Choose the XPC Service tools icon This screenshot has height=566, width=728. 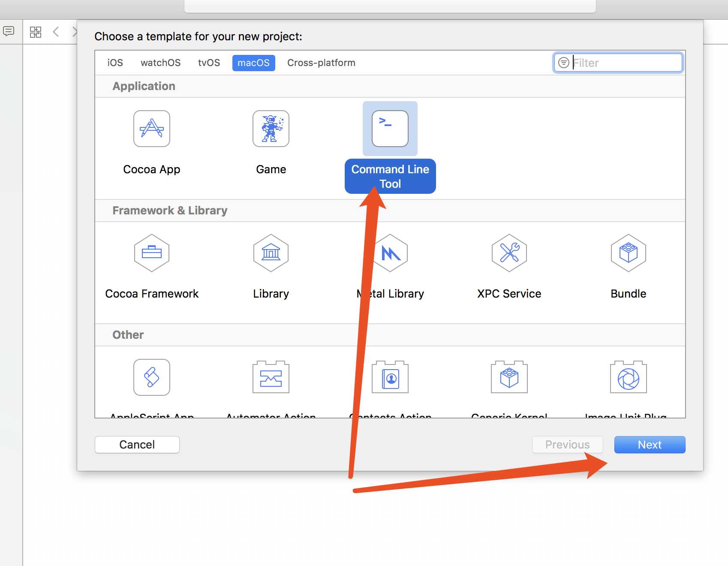509,253
